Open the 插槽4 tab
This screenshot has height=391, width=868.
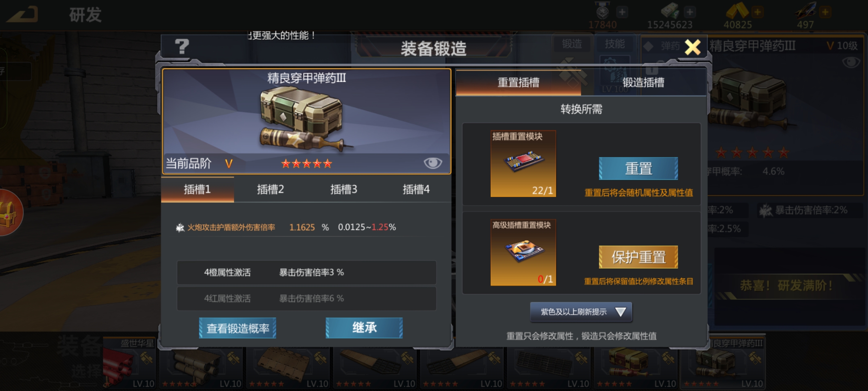(416, 189)
